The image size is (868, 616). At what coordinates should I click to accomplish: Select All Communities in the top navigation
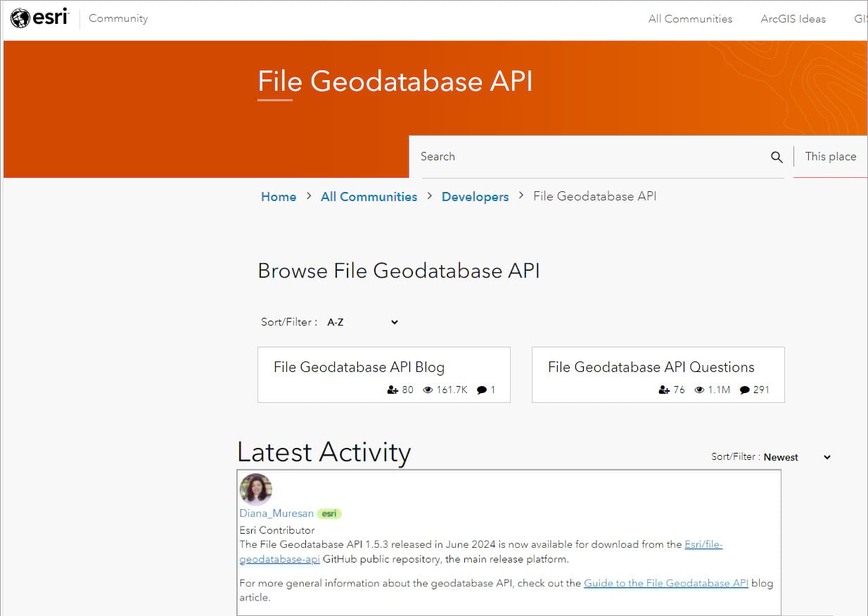coord(690,19)
